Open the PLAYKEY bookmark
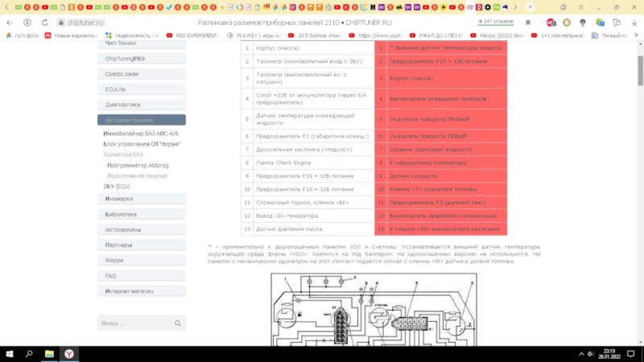Image resolution: width=644 pixels, height=362 pixels. pos(254,35)
